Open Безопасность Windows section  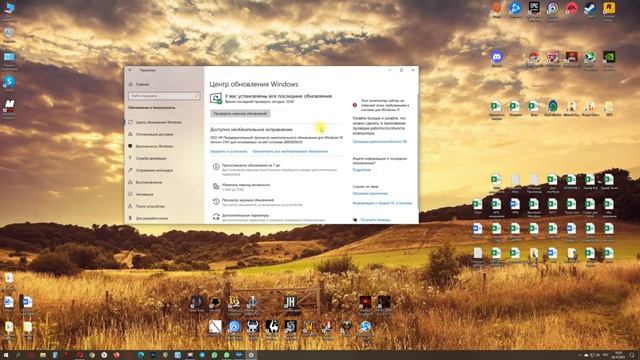(154, 146)
